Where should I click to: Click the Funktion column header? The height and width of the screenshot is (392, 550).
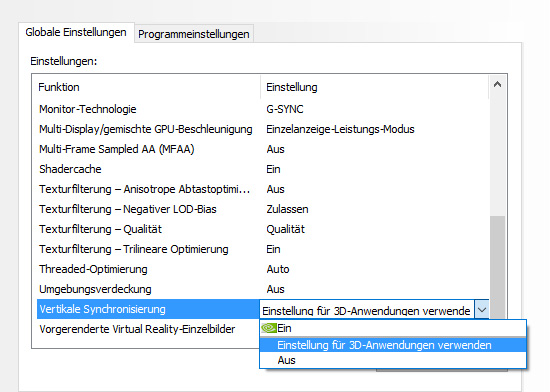pyautogui.click(x=59, y=87)
